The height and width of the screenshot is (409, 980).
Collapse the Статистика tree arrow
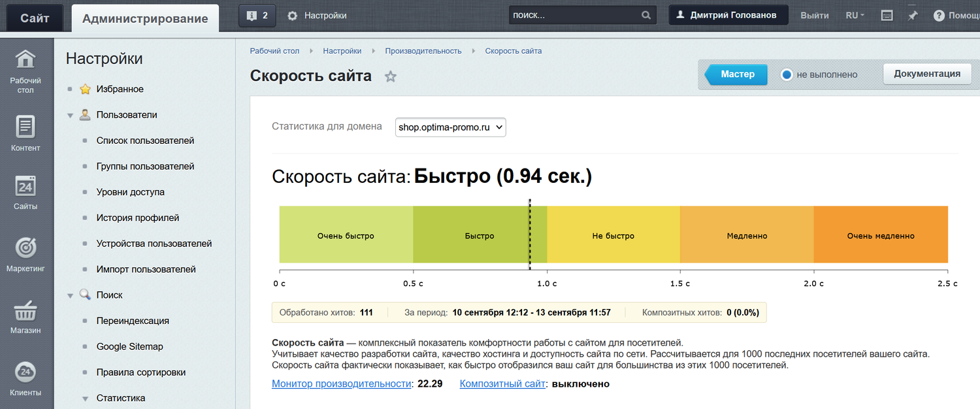[x=85, y=398]
